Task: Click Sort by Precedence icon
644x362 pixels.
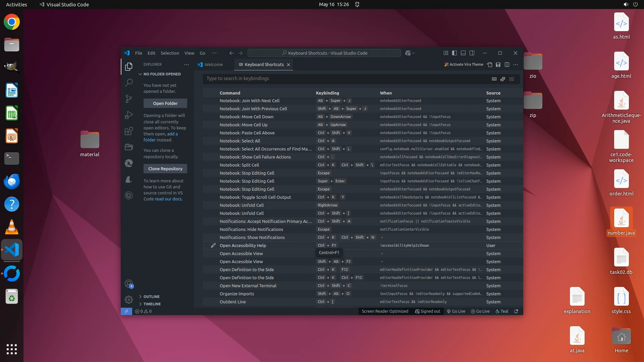Action: click(x=503, y=79)
